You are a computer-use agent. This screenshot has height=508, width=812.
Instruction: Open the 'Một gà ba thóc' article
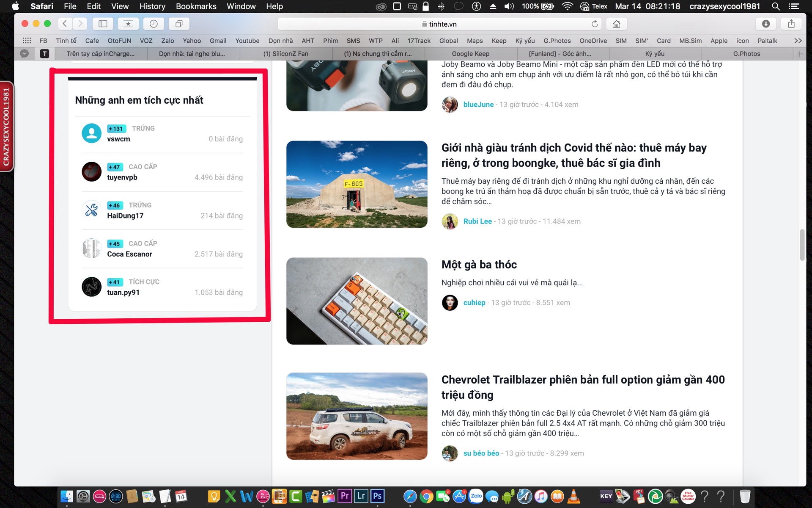coord(479,265)
